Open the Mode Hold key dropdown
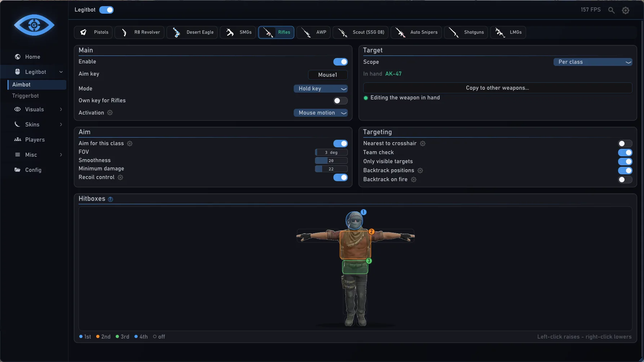 tap(321, 89)
